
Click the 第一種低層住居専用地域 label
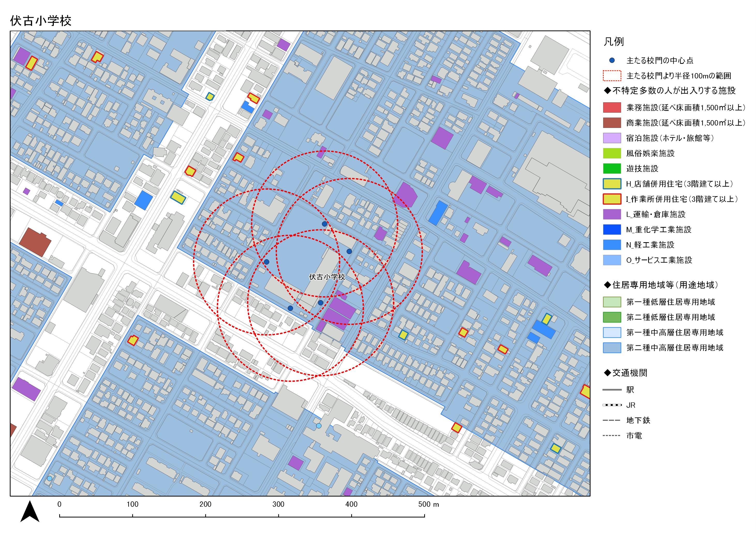671,302
